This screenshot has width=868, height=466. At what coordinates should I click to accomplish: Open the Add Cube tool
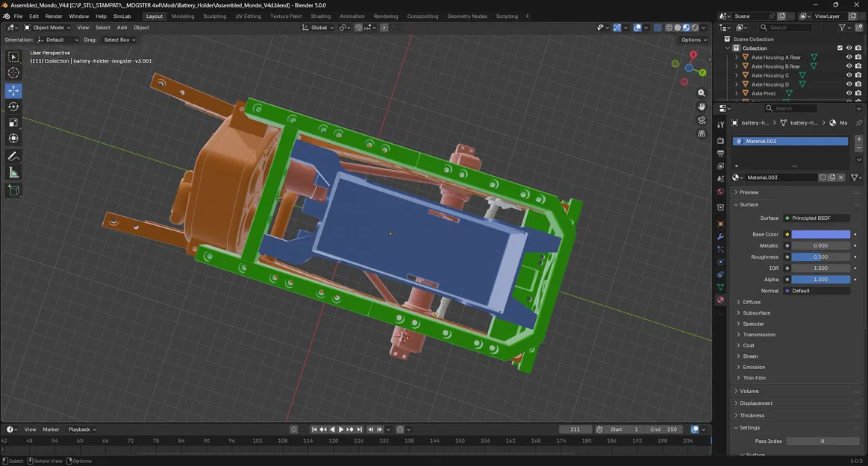[13, 190]
